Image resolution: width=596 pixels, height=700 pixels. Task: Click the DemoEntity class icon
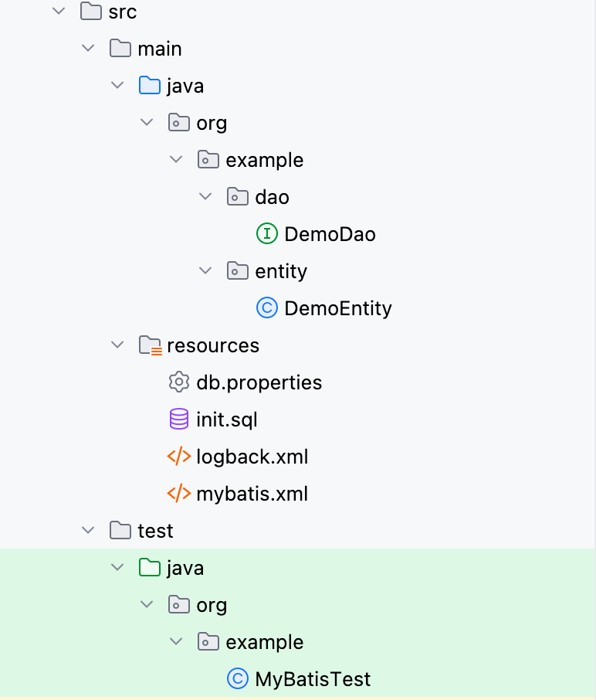pos(267,308)
